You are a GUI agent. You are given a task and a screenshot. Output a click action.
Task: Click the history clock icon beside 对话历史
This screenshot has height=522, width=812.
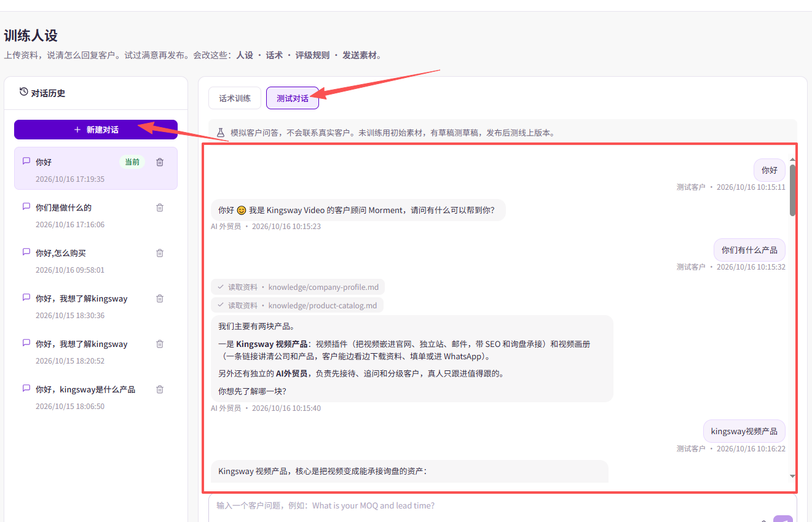pyautogui.click(x=23, y=92)
